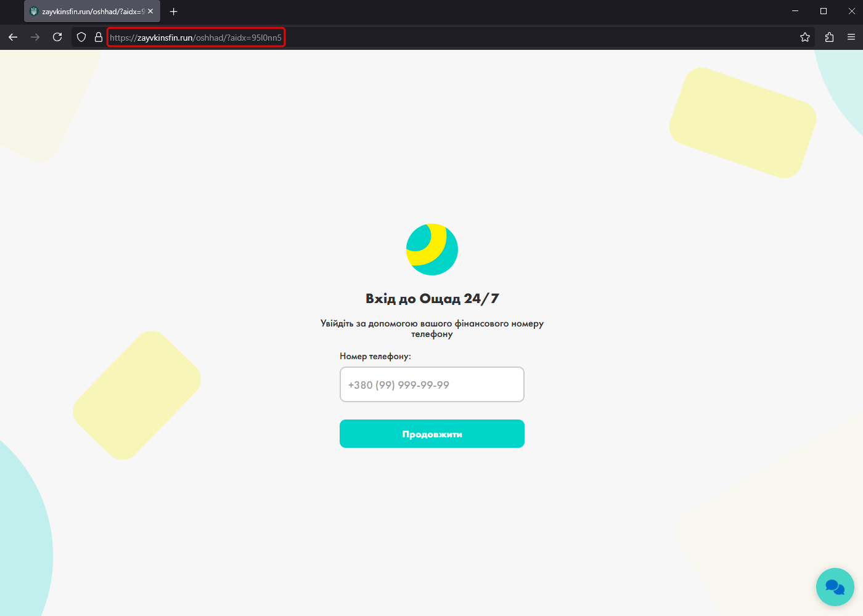The height and width of the screenshot is (616, 863).
Task: Maximize the browser window
Action: click(824, 11)
